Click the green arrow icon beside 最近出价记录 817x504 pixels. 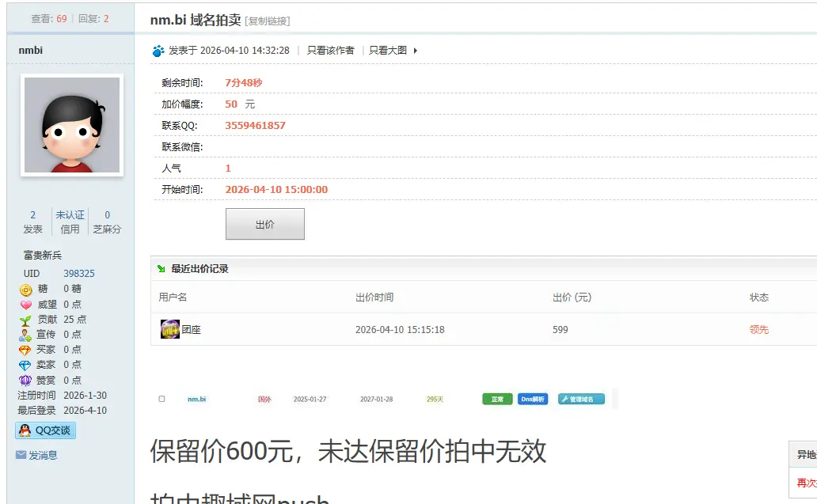tap(161, 269)
